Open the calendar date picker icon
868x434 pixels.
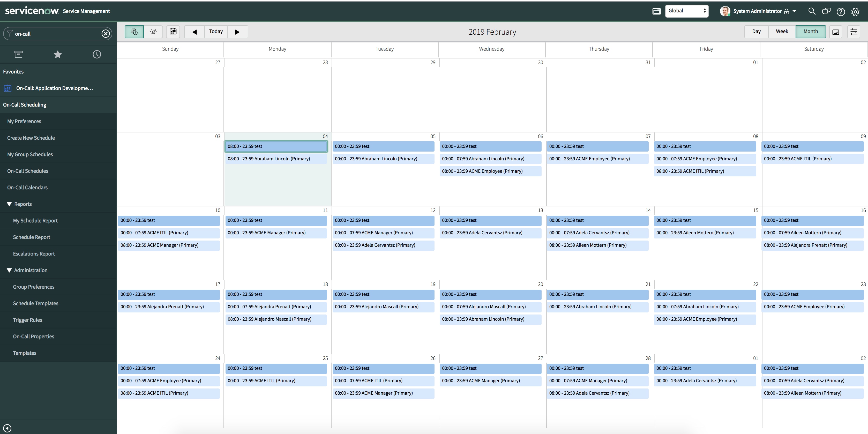pyautogui.click(x=173, y=32)
